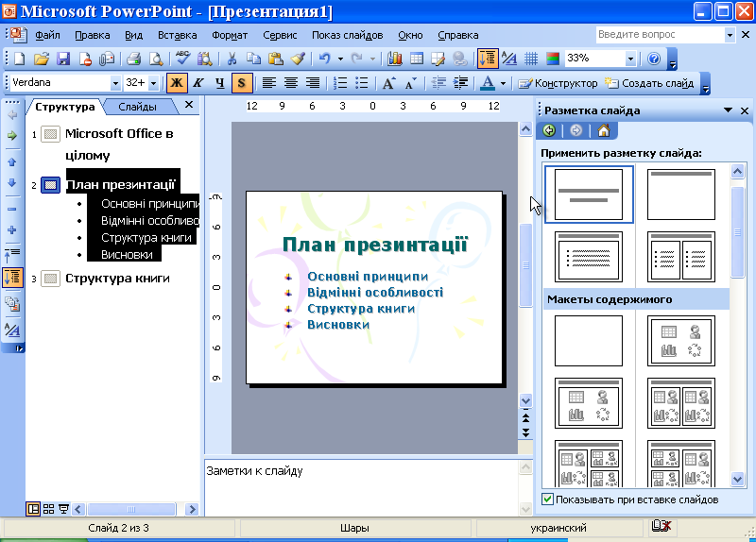Decrease indent level icon
This screenshot has height=542, width=756.
pyautogui.click(x=438, y=83)
